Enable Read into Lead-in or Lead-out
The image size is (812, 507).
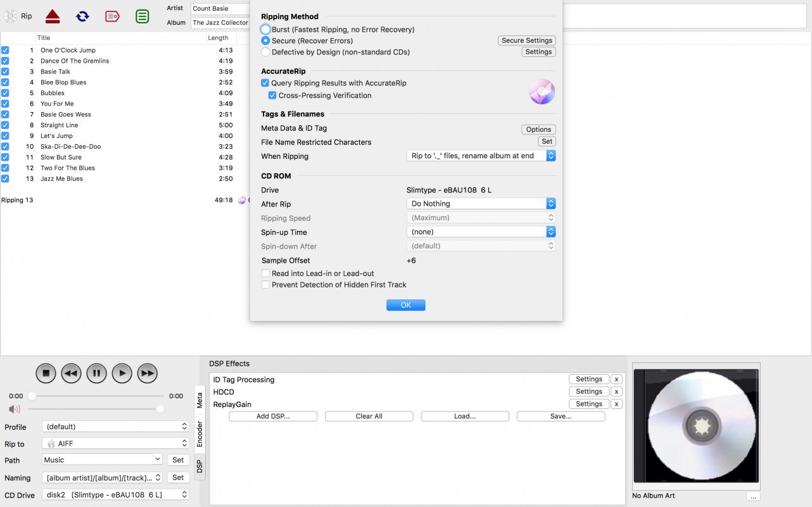[266, 273]
